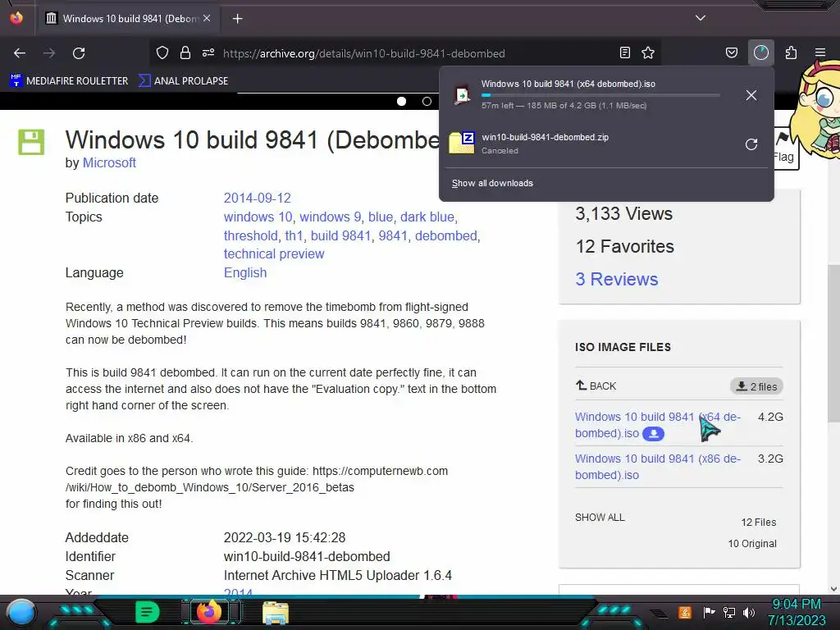Open site permissions icon in address bar

click(x=208, y=52)
